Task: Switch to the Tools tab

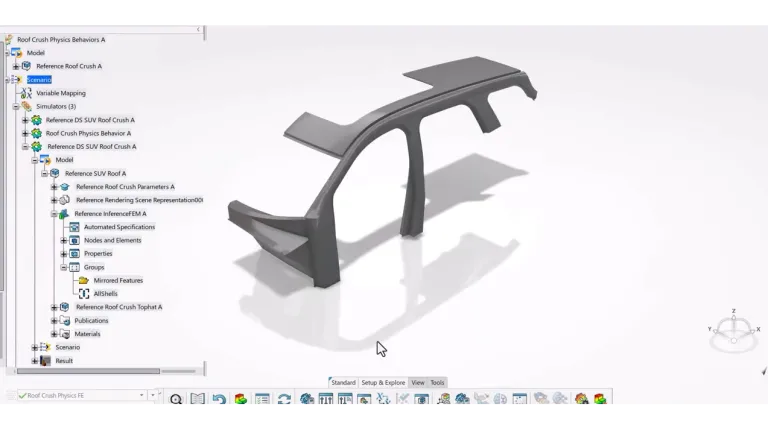Action: [437, 382]
